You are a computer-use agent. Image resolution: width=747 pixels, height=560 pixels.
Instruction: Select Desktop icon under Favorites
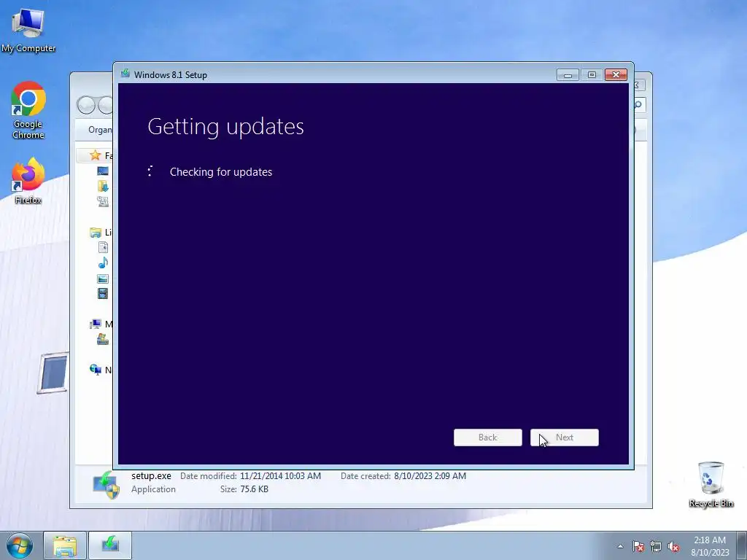[102, 171]
